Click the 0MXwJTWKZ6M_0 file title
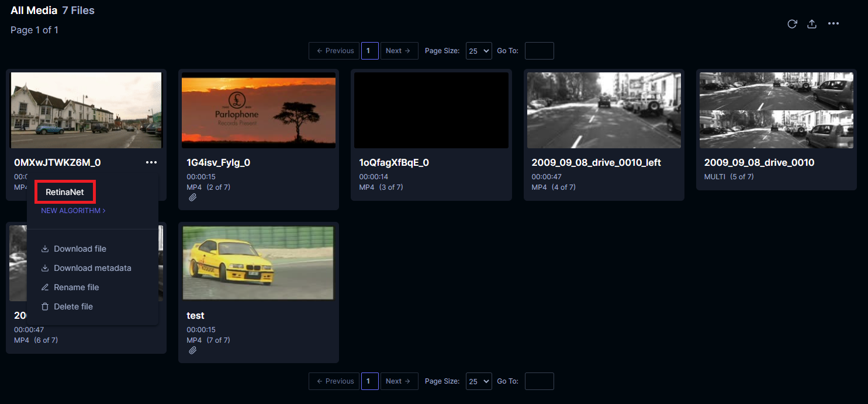The image size is (868, 404). [x=57, y=163]
